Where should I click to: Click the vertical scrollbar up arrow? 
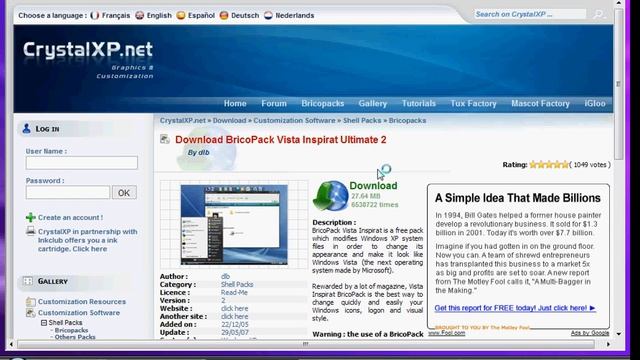coord(619,3)
